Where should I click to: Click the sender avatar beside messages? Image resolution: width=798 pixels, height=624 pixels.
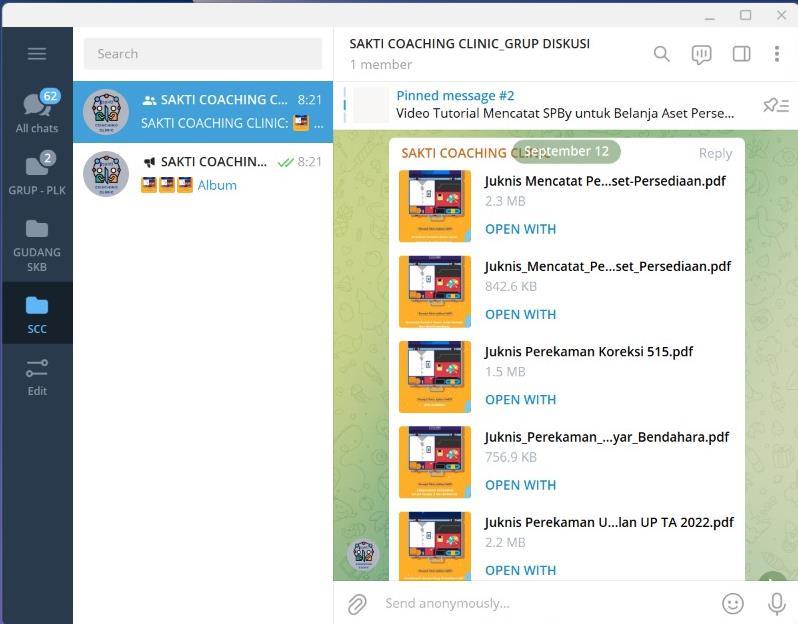point(363,554)
